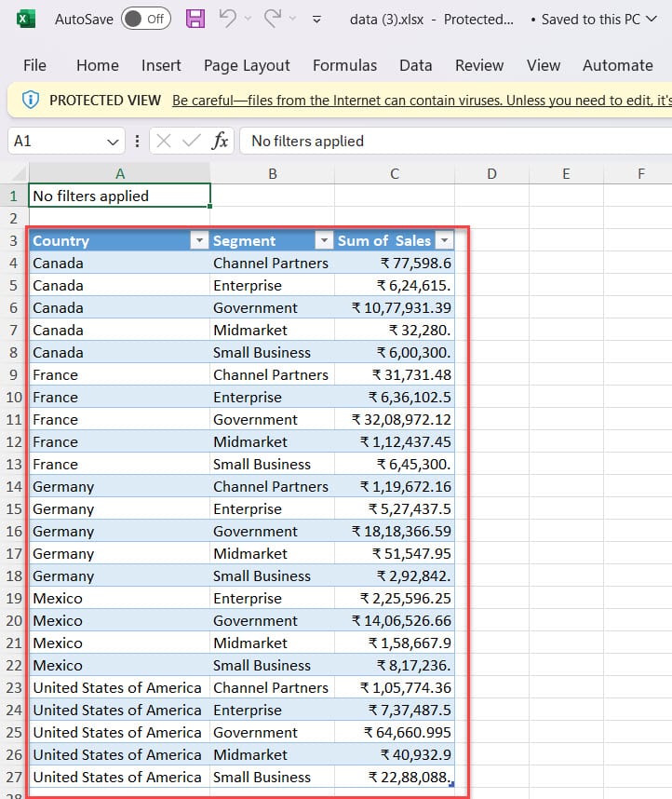Click 'Small Business' in the Germany row
The image size is (672, 799).
point(262,576)
